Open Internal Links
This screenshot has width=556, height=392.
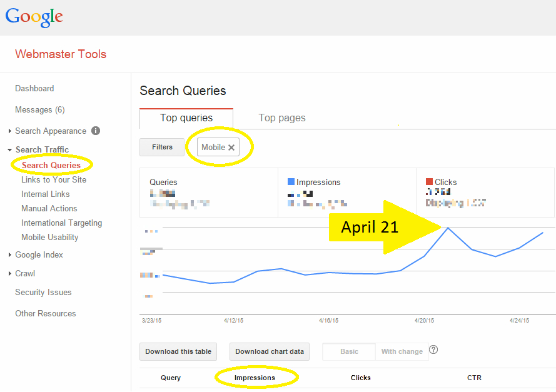click(46, 194)
